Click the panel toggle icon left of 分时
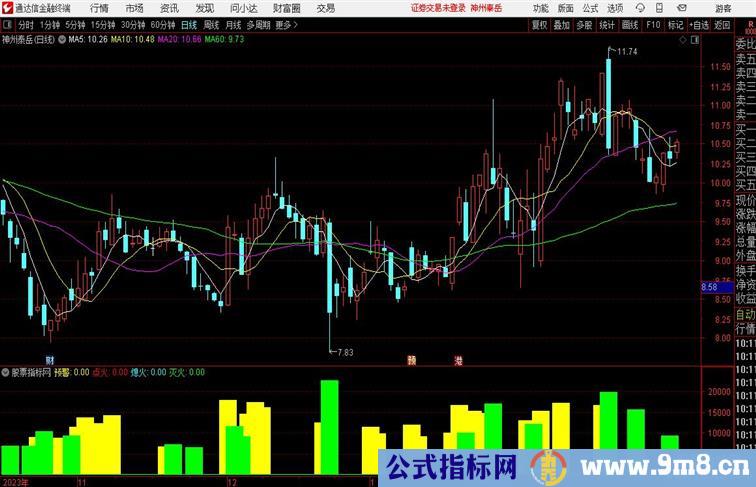Image resolution: width=756 pixels, height=487 pixels. tap(8, 25)
